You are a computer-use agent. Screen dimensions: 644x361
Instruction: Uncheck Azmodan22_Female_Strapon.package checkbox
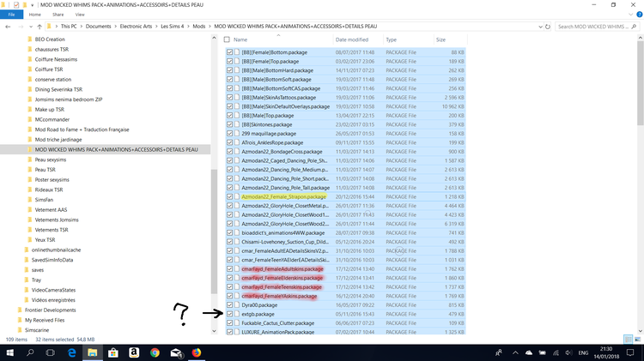(229, 196)
